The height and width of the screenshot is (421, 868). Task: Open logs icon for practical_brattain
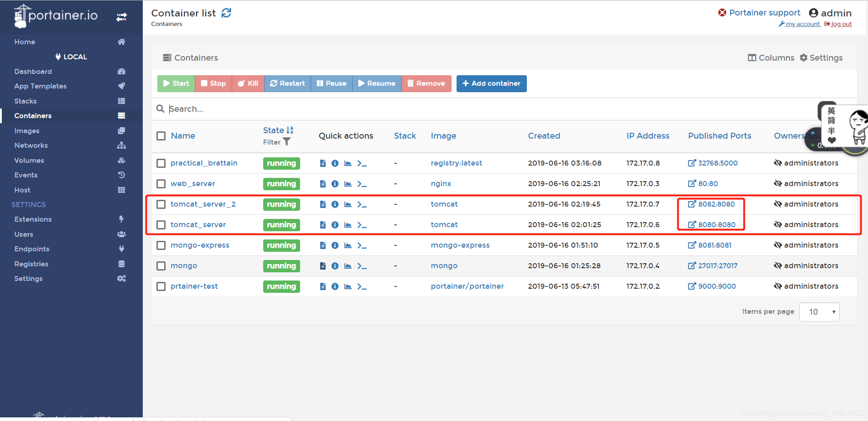click(x=323, y=163)
